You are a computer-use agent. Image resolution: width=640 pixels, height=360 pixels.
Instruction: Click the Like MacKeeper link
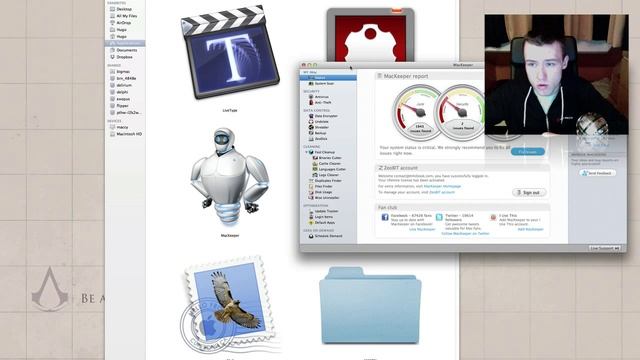point(422,229)
